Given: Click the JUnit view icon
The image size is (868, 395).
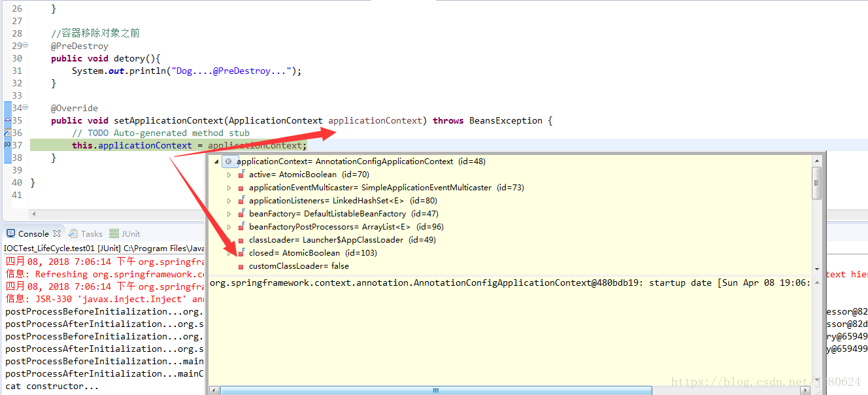Looking at the screenshot, I should click(114, 233).
